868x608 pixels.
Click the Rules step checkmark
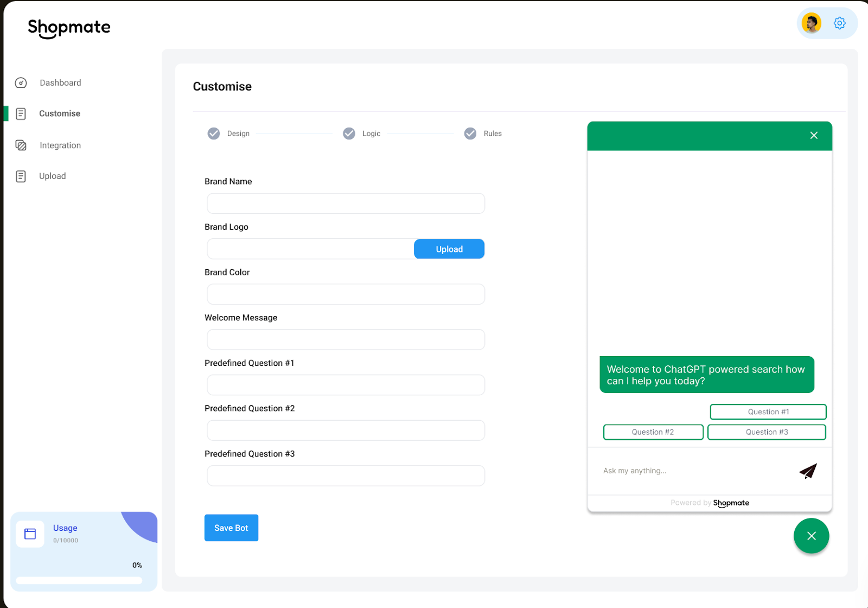click(x=470, y=134)
